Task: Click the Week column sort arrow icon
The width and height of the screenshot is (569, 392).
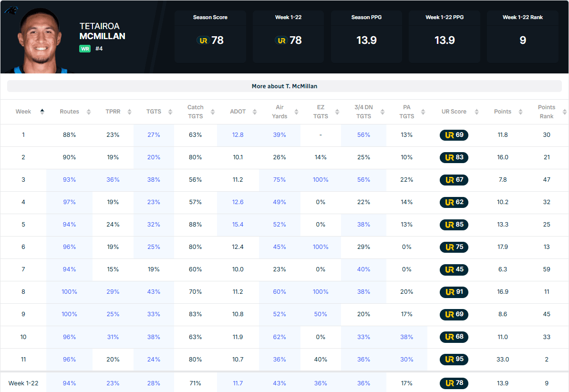Action: 42,112
